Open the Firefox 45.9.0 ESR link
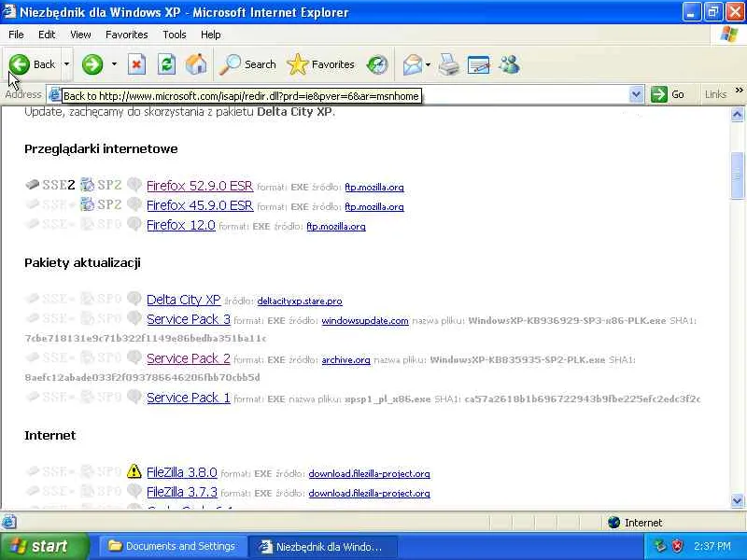 [x=200, y=205]
